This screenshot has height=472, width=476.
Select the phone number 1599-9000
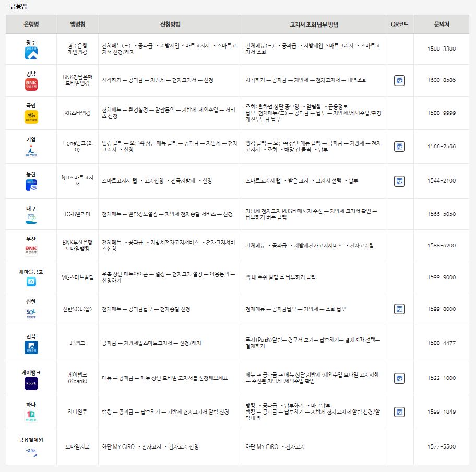(442, 277)
